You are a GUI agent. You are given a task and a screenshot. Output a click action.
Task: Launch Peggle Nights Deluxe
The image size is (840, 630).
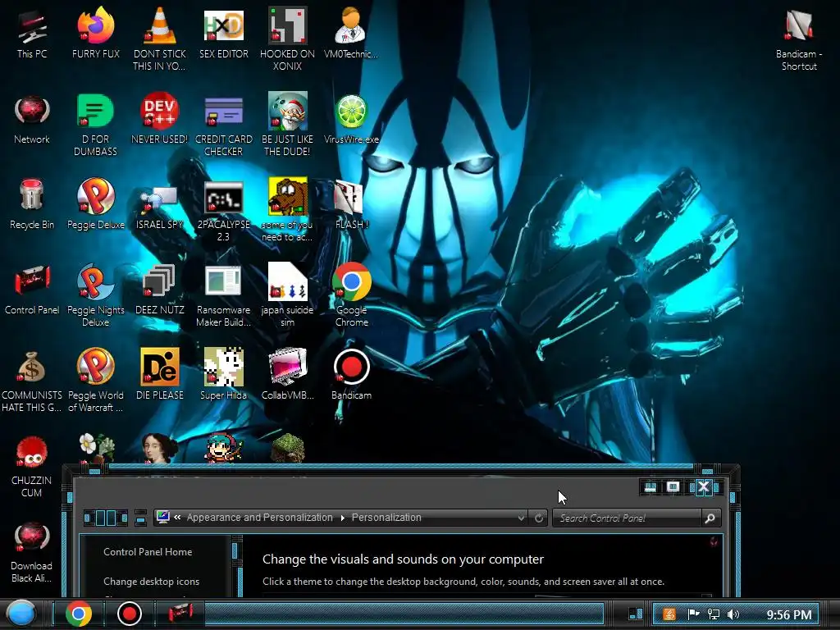[95, 295]
